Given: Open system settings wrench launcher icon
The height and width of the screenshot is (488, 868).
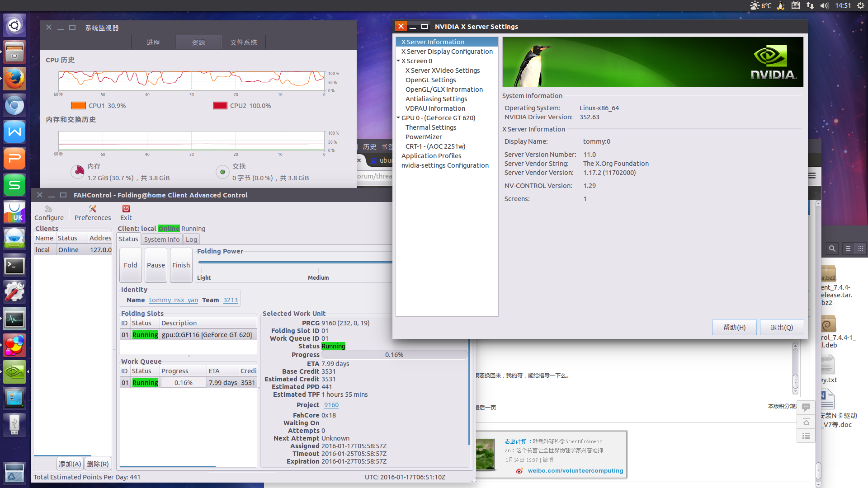Looking at the screenshot, I should click(14, 292).
